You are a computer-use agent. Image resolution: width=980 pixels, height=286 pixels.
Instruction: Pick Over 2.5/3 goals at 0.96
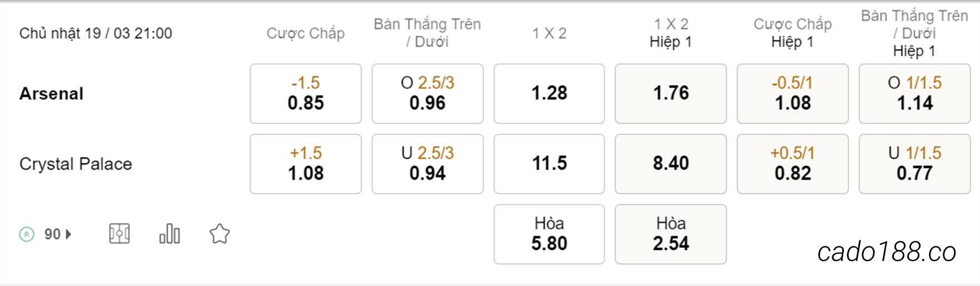coord(427,93)
